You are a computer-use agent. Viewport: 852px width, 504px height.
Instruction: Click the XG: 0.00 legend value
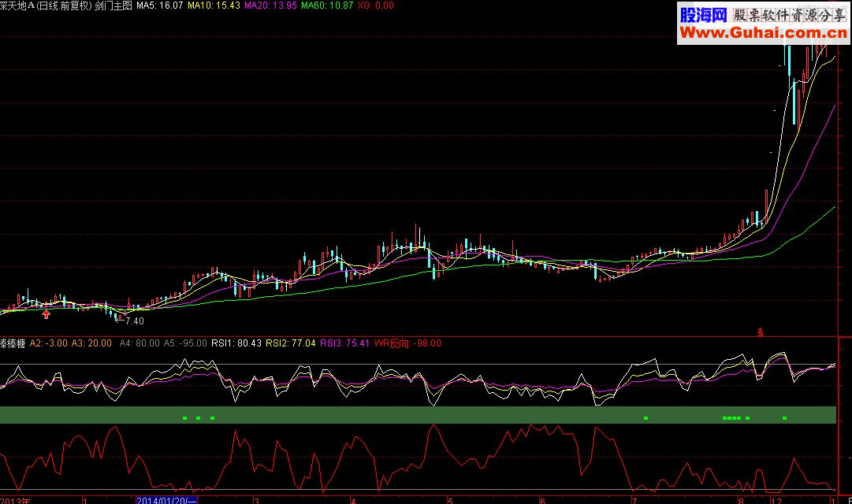pos(375,6)
